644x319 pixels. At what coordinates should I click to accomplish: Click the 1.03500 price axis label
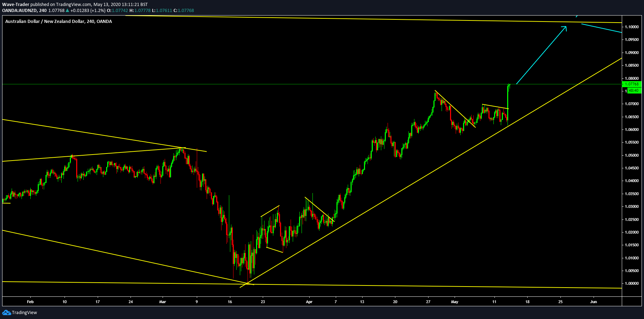point(632,194)
